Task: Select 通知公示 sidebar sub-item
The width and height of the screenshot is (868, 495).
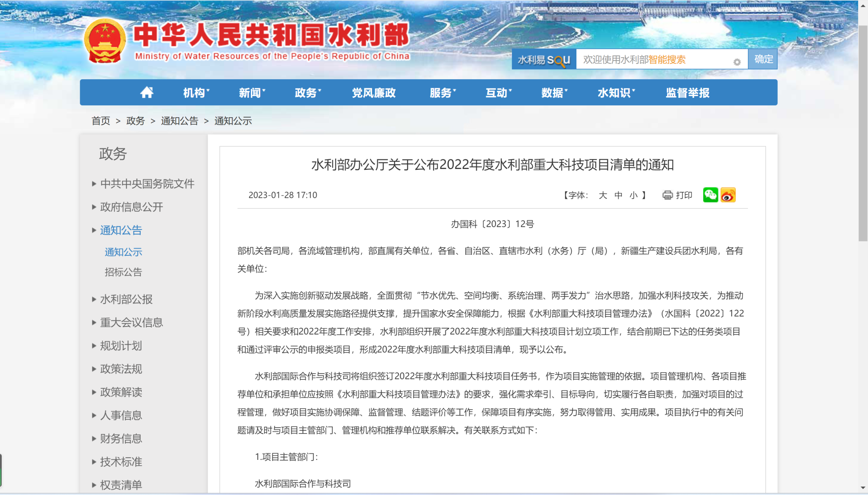Action: pyautogui.click(x=123, y=252)
